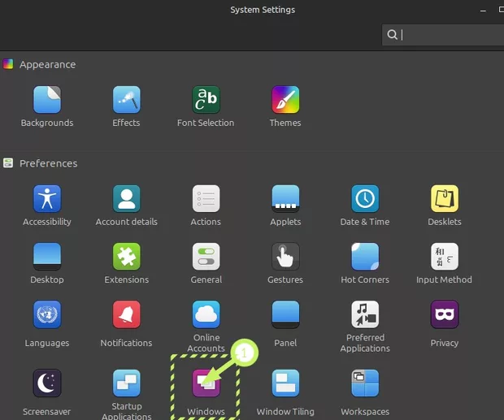Open Accessibility preferences
This screenshot has width=504, height=420.
tap(47, 200)
